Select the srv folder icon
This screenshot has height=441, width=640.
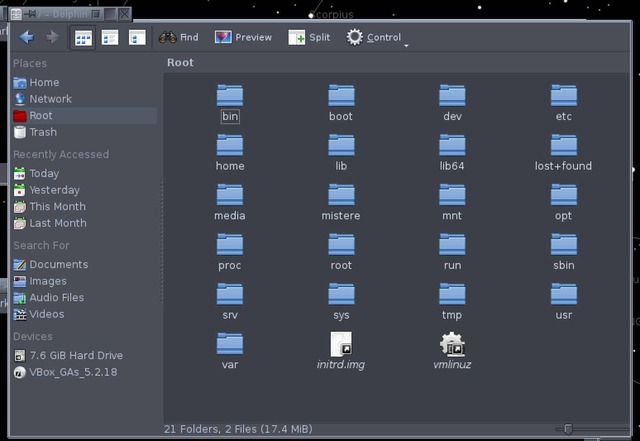(230, 294)
